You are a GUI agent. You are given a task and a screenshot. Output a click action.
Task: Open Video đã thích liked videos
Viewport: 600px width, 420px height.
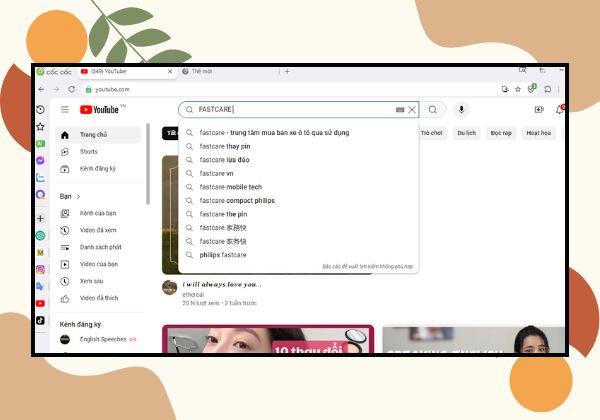98,298
